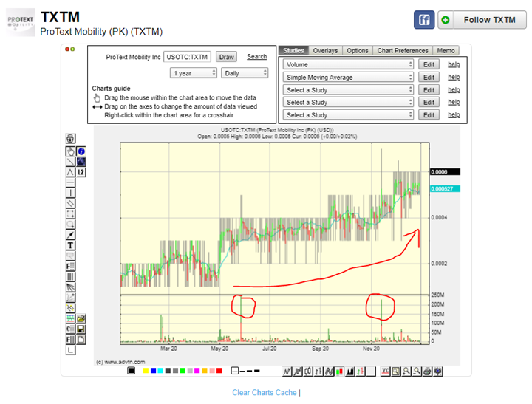Screen dimensions: 532x404
Task: Click the floppy disk save icon
Action: 81,329
